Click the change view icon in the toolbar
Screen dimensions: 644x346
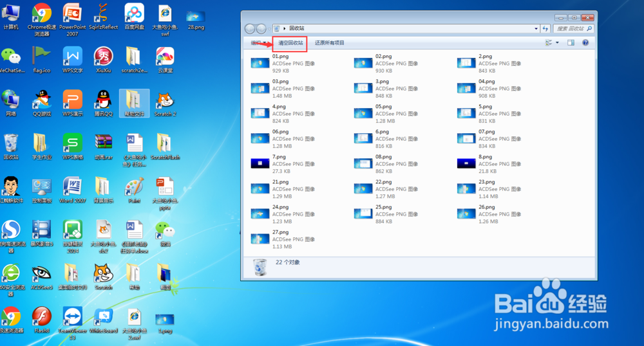(x=548, y=42)
